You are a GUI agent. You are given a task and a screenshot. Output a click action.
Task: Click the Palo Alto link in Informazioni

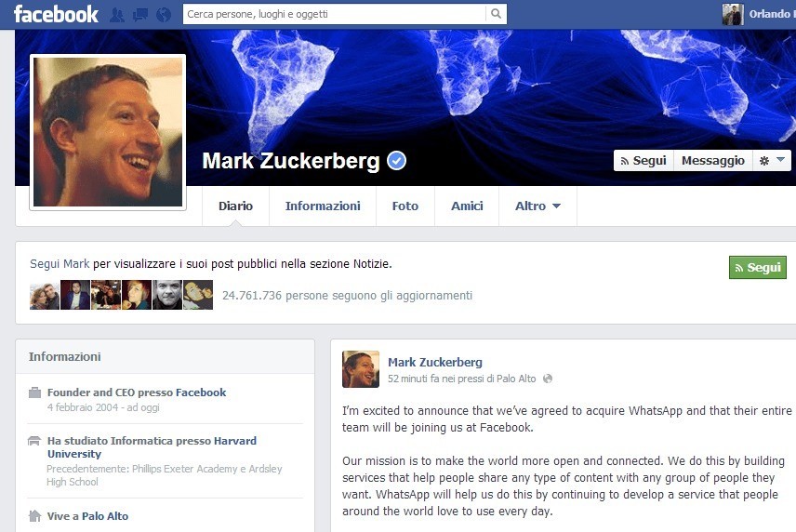105,516
